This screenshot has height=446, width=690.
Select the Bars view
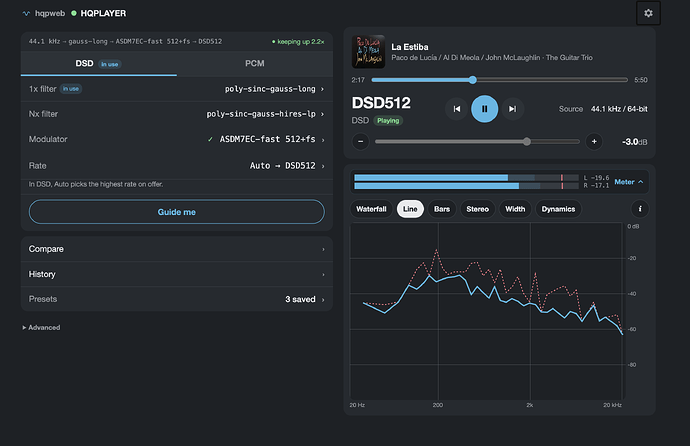[442, 209]
